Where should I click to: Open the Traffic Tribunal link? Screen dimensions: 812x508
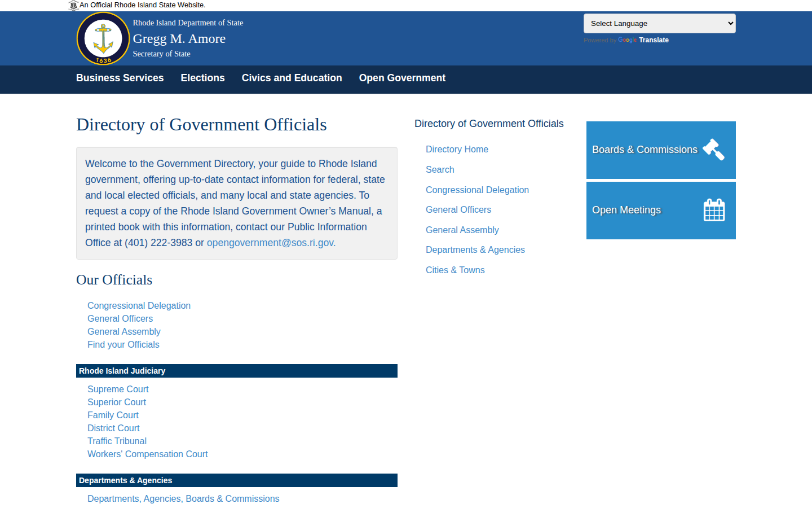pos(117,441)
